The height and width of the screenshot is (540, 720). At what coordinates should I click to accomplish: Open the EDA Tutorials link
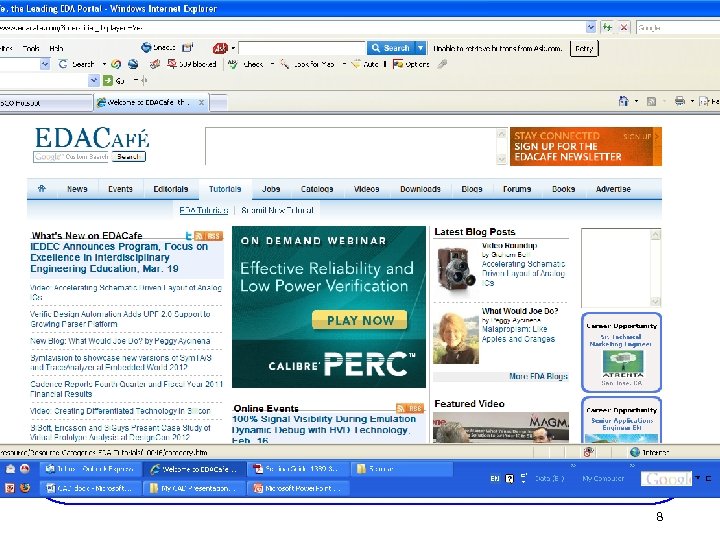[203, 210]
